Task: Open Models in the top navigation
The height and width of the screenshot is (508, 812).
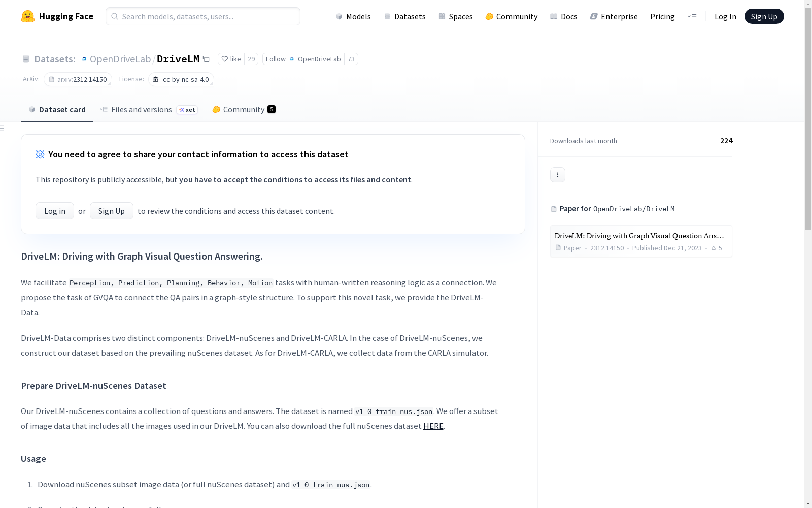Action: [x=353, y=16]
